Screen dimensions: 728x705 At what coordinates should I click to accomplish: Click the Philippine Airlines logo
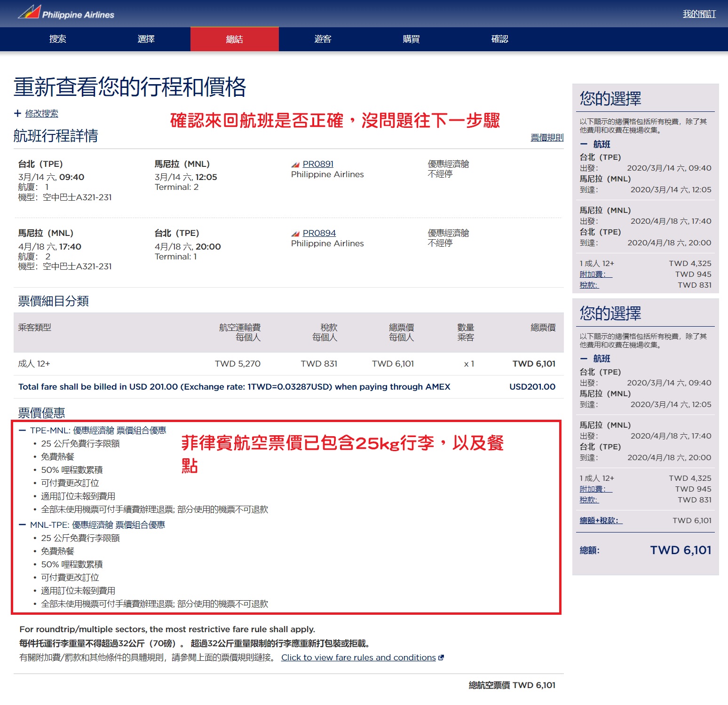point(66,13)
